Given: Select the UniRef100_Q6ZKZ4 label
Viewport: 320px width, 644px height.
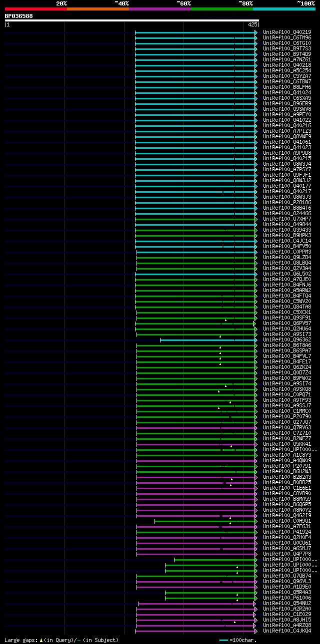Looking at the screenshot, I should (287, 367).
